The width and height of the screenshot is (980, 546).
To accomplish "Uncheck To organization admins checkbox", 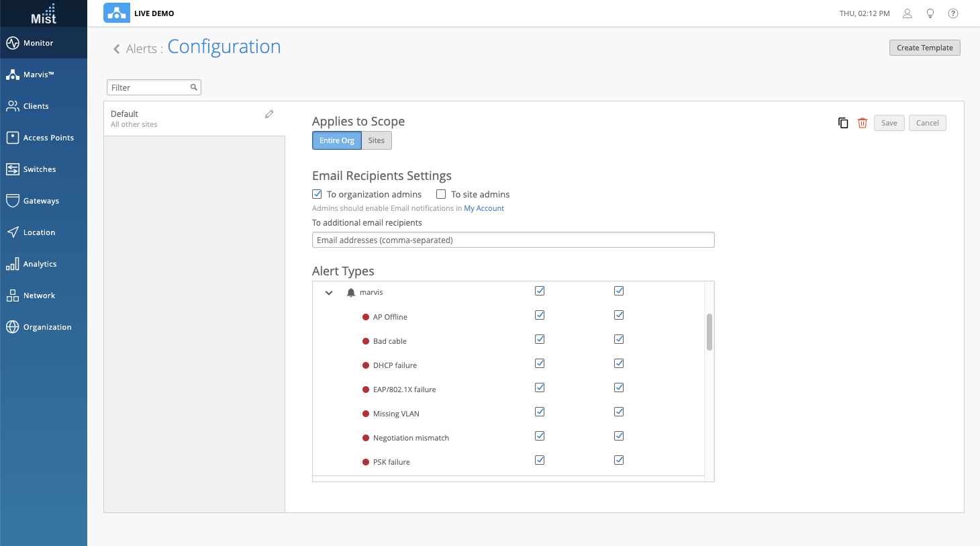I will point(317,194).
